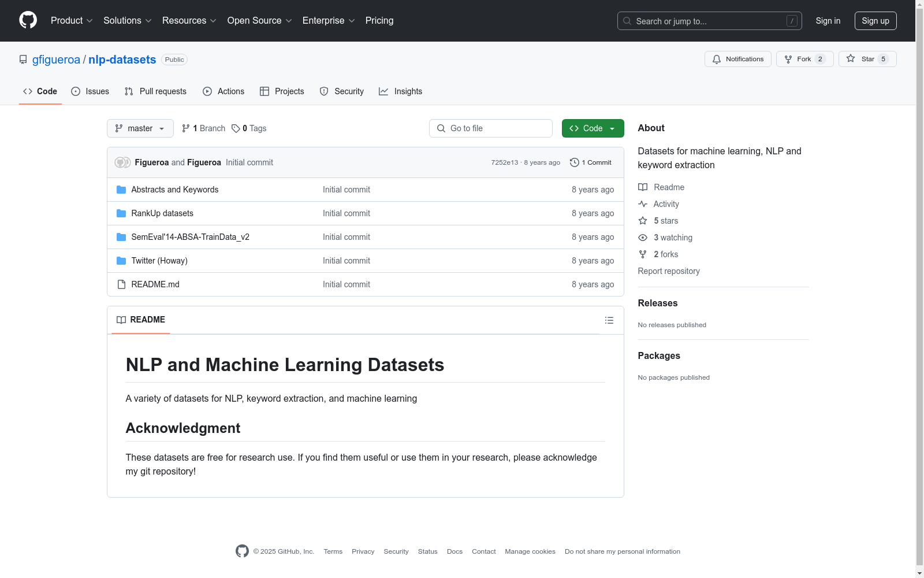Open the Abstracts and Keywords folder name
Image resolution: width=924 pixels, height=578 pixels.
click(x=175, y=190)
